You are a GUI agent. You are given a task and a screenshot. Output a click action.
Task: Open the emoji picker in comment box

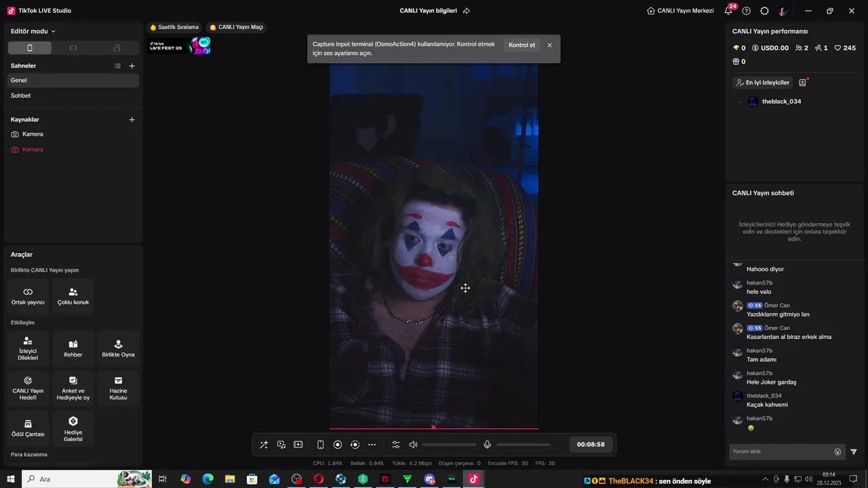click(837, 452)
